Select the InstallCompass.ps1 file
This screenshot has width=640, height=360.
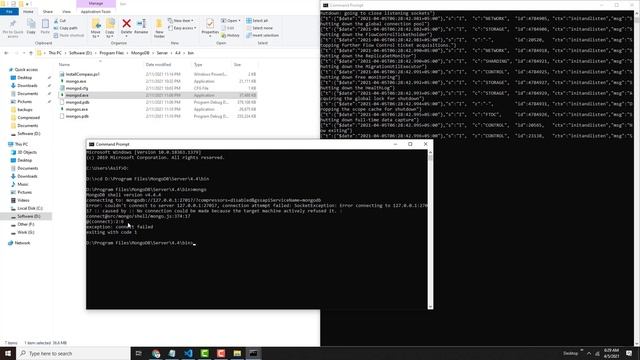click(x=158, y=74)
